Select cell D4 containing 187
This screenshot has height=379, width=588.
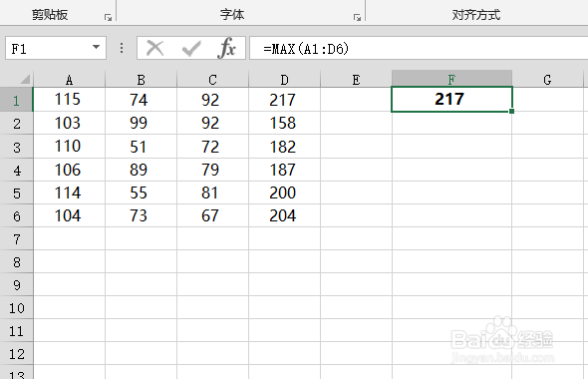click(284, 170)
